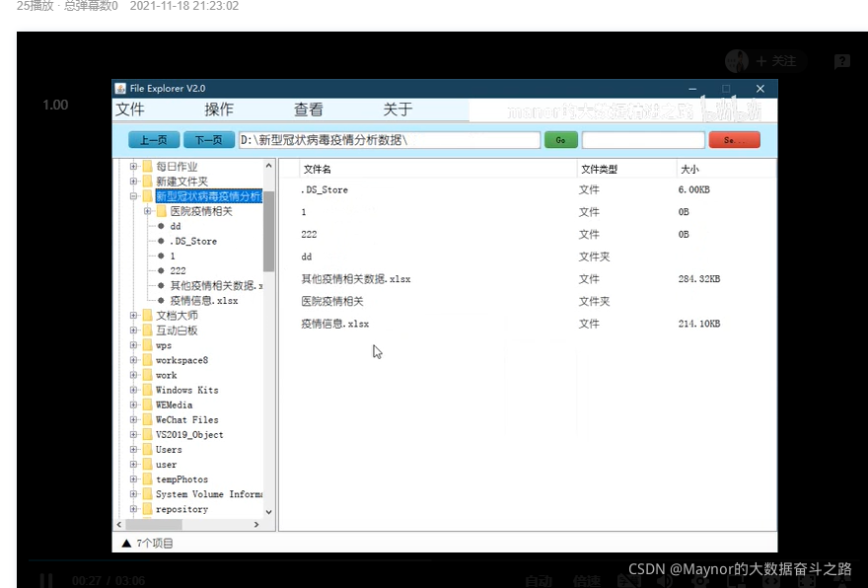Screen dimensions: 868x588
Task: Select the dd item in tree
Action: [x=176, y=226]
